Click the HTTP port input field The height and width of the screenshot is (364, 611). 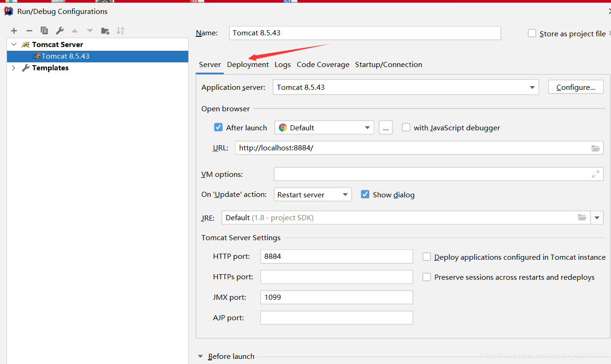(336, 256)
